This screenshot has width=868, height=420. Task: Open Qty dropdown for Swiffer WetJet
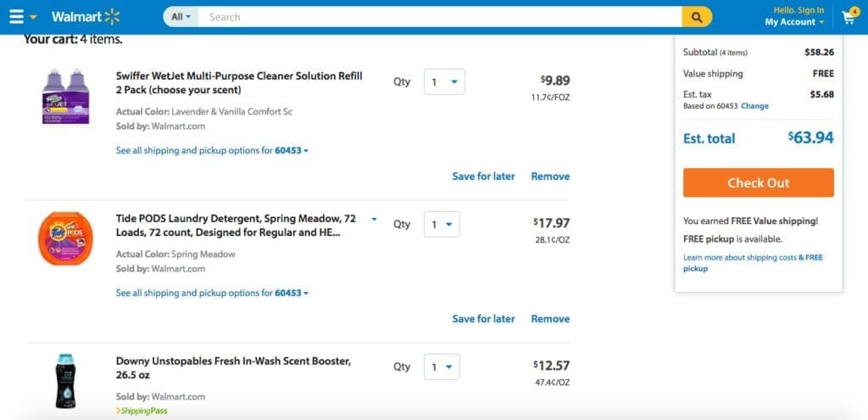click(444, 82)
